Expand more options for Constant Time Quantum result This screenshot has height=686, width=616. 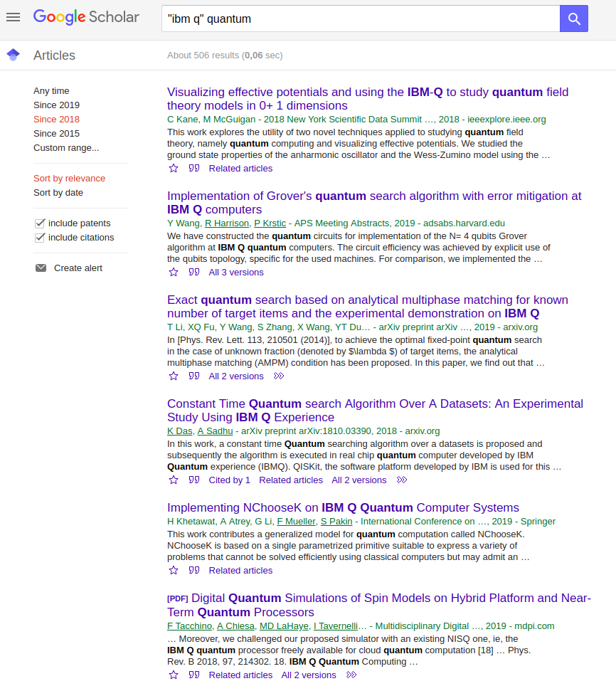point(402,480)
